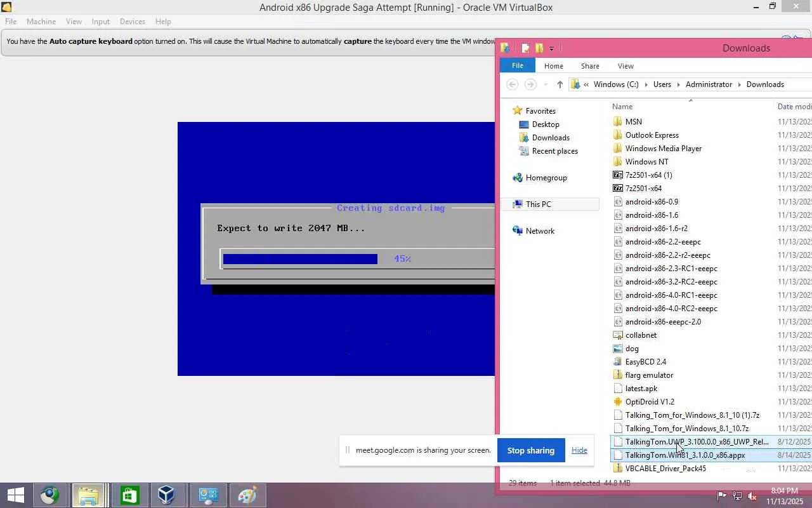Click the File Explorer taskbar icon

[x=88, y=495]
